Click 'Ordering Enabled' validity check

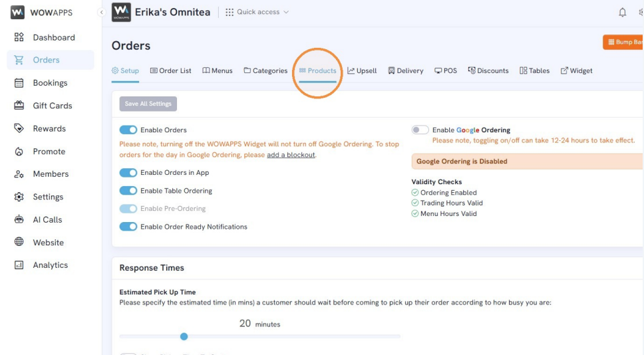444,193
